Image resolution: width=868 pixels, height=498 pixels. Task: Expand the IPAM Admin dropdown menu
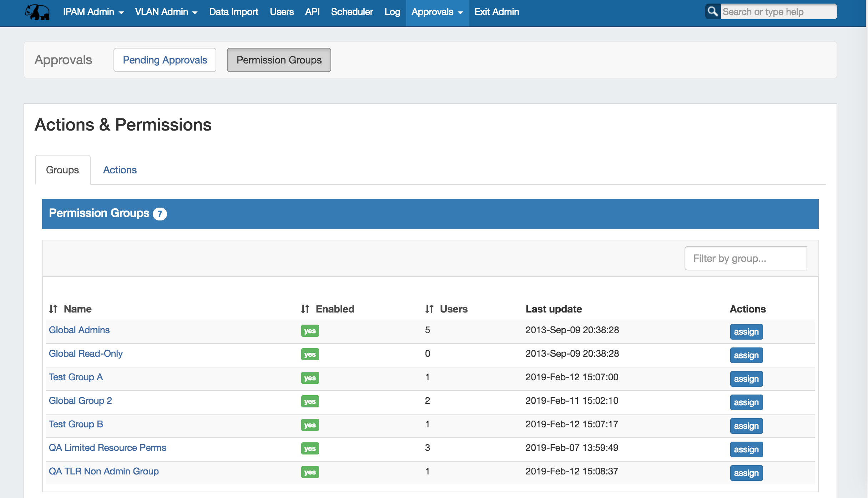pyautogui.click(x=94, y=12)
